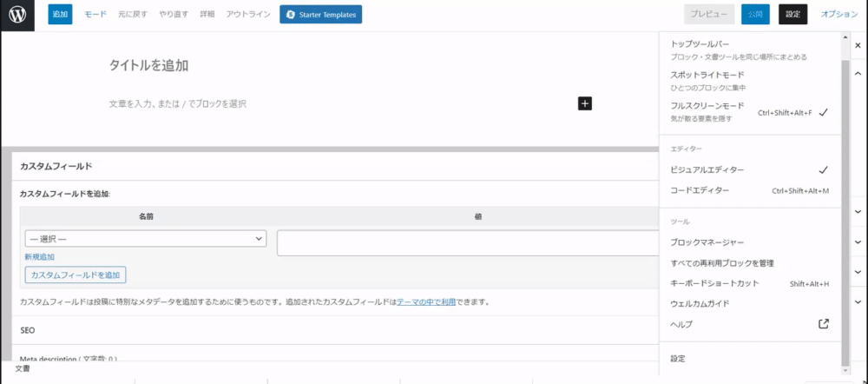This screenshot has width=868, height=384.
Task: Click the WordPress logo icon
Action: point(17,15)
